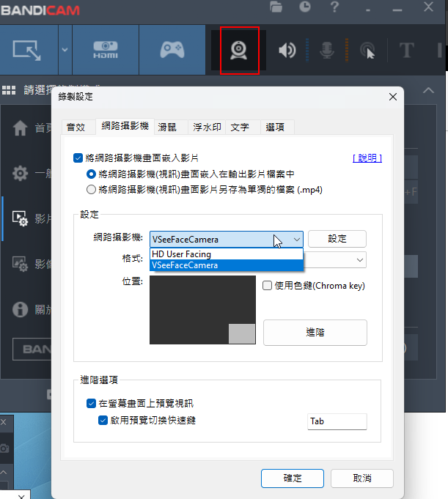Click the 進階 advanced button

[315, 333]
